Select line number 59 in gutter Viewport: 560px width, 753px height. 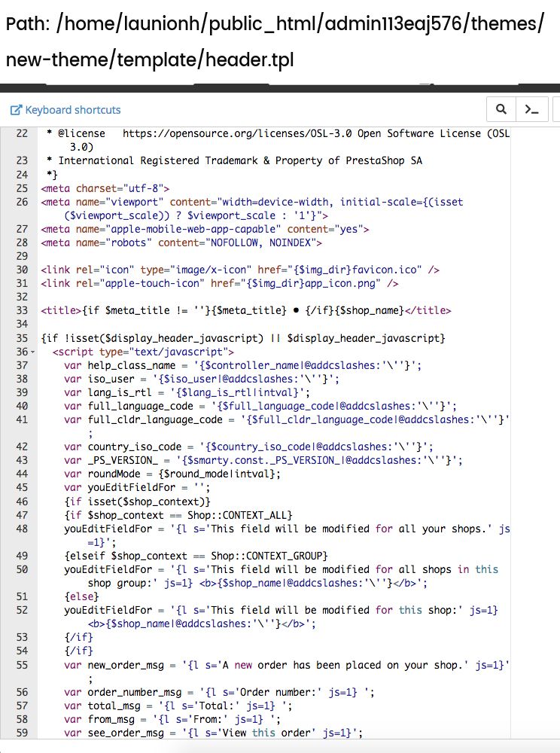tap(22, 733)
